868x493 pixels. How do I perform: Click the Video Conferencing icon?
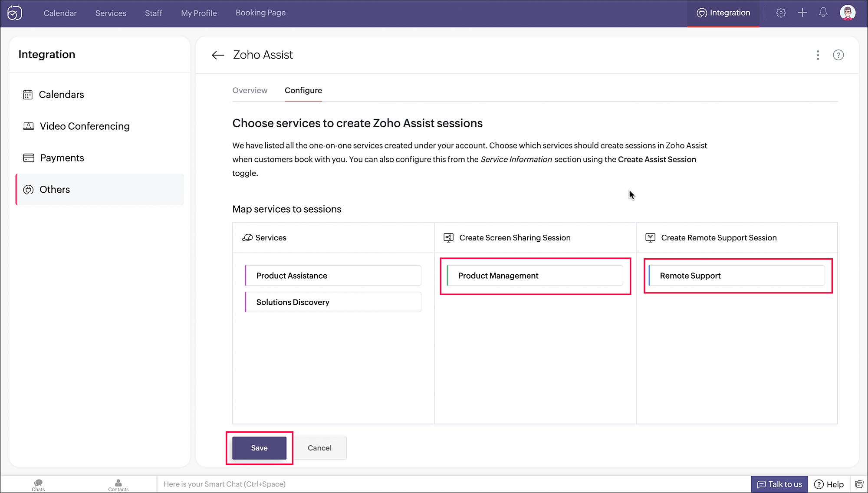(28, 126)
